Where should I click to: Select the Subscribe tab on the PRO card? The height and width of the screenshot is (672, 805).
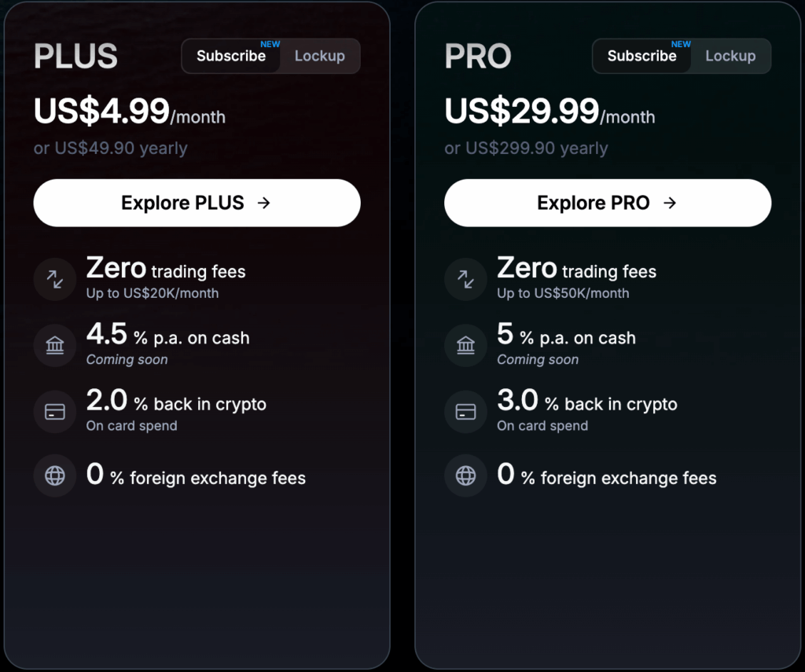[x=641, y=56]
